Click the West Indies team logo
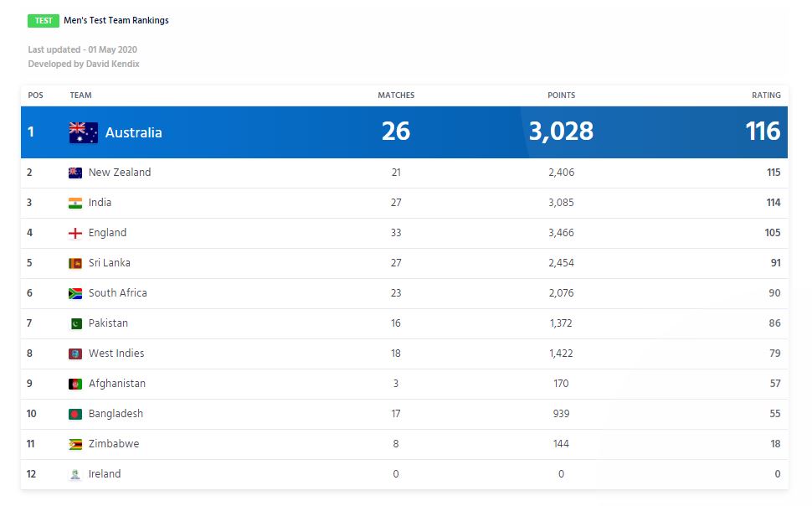Screen dimensions: 812x506 coord(75,354)
